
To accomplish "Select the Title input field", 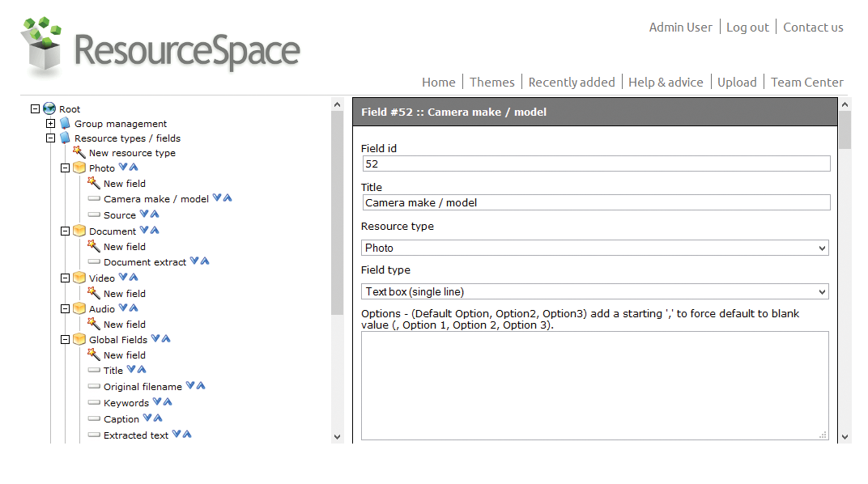I will pos(595,202).
